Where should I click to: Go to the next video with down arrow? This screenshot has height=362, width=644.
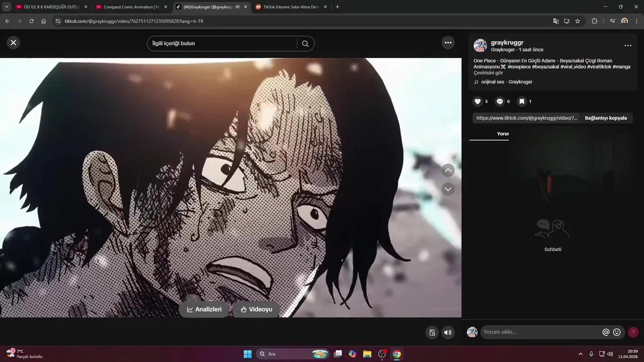(x=448, y=189)
